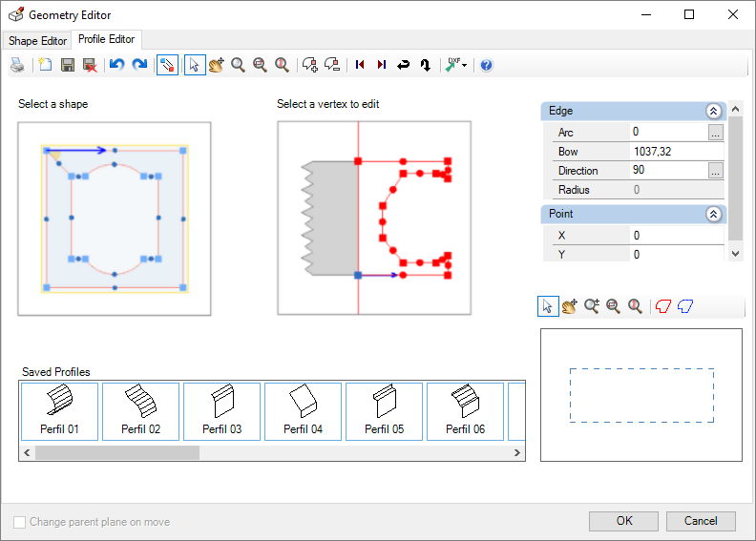Open the DXF import dropdown arrow
Viewport: 756px width, 541px height.
[464, 65]
